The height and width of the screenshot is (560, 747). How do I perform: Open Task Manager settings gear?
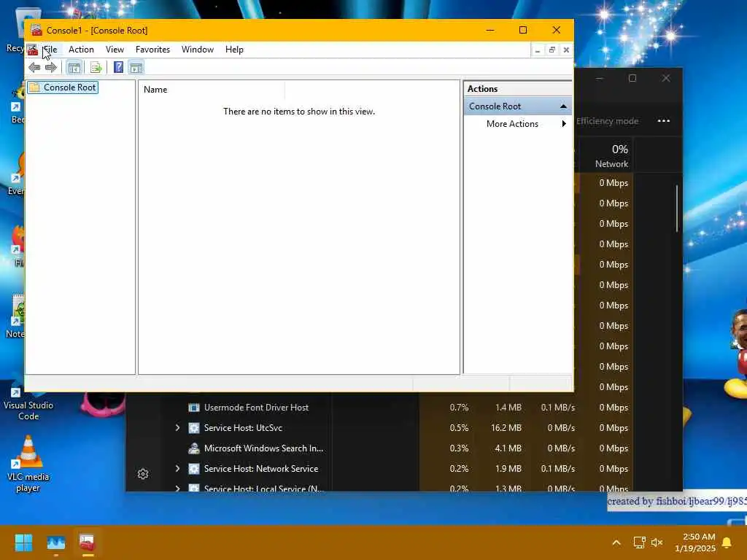click(143, 474)
